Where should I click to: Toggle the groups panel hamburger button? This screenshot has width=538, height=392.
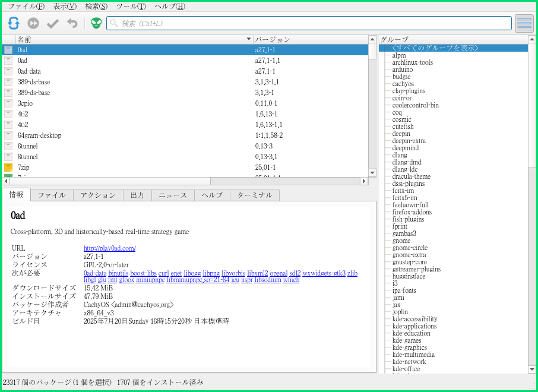(x=524, y=23)
